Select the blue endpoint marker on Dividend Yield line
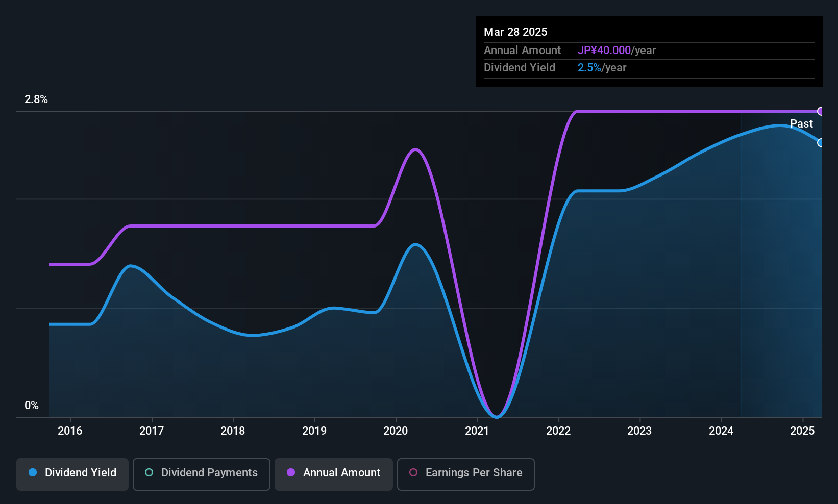The height and width of the screenshot is (504, 838). pyautogui.click(x=821, y=143)
